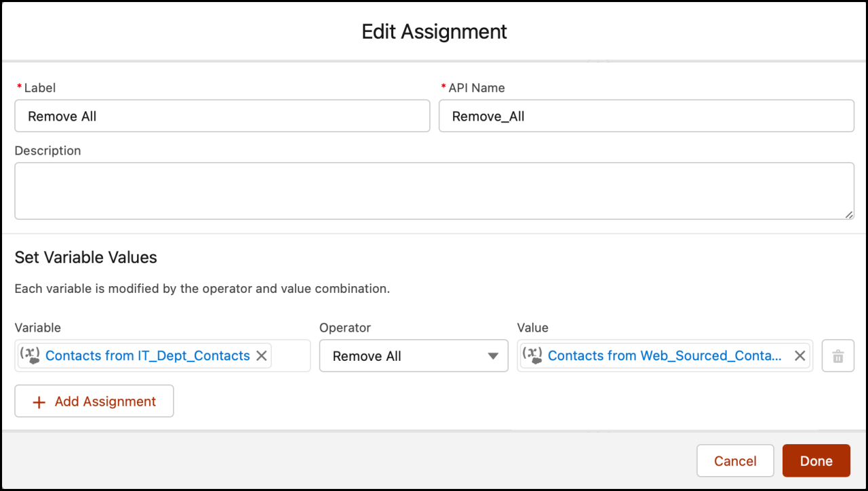The width and height of the screenshot is (868, 491).
Task: Click the variable icon in IT_Dept_Contacts pill
Action: tap(30, 355)
